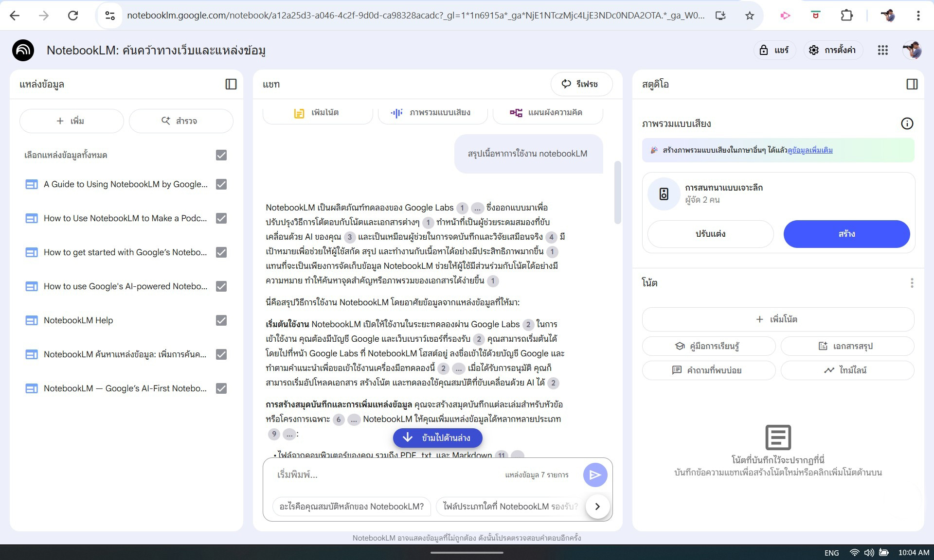Click the source icon for NotebookLM Help
This screenshot has width=934, height=560.
(32, 320)
